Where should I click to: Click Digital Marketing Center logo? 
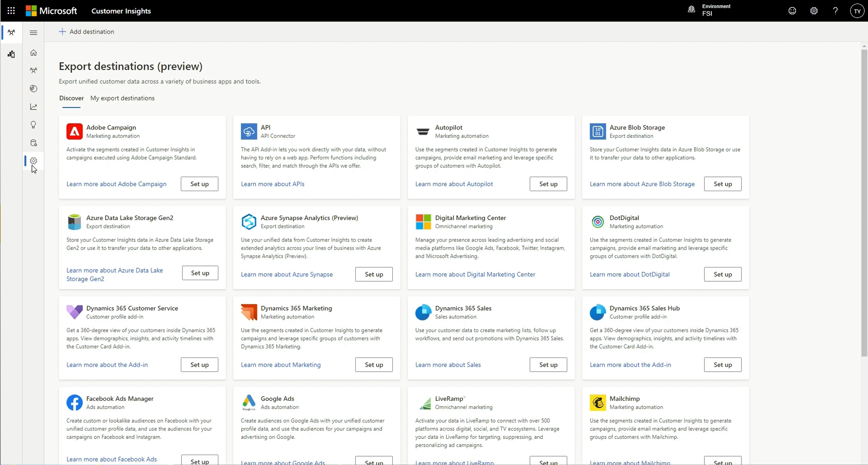point(423,222)
